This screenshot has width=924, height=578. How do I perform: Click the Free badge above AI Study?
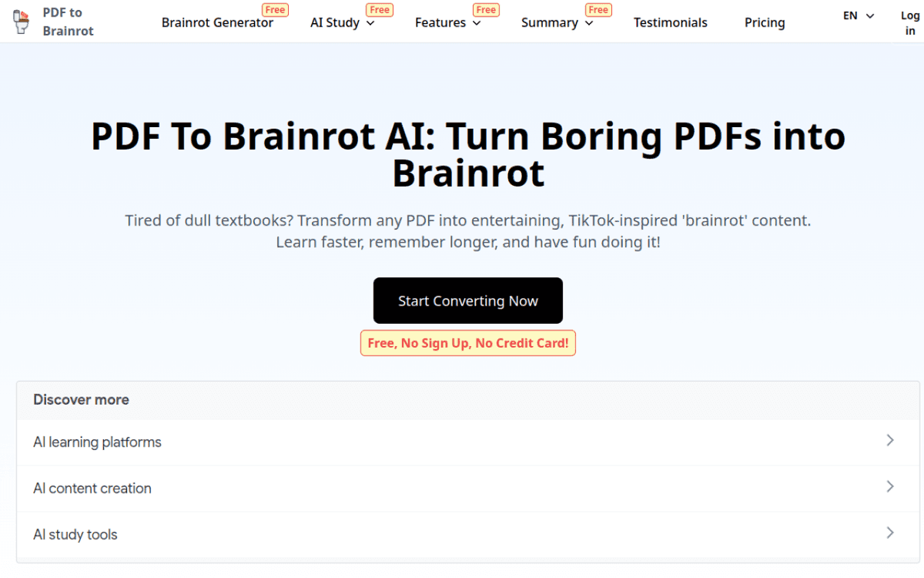click(380, 9)
